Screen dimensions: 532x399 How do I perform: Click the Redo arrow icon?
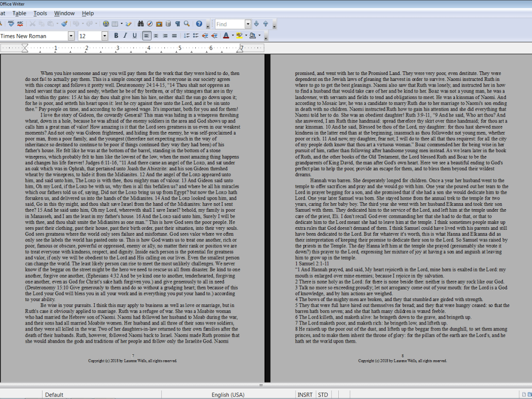coord(89,24)
